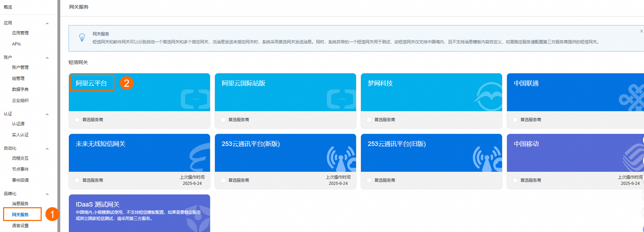Open 账户管理 in the sidebar

pos(20,67)
